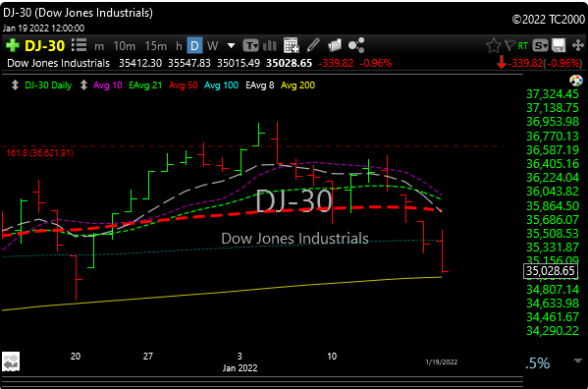Open the bar chart indicators icon
Viewport: 588px width, 389px height.
point(270,46)
